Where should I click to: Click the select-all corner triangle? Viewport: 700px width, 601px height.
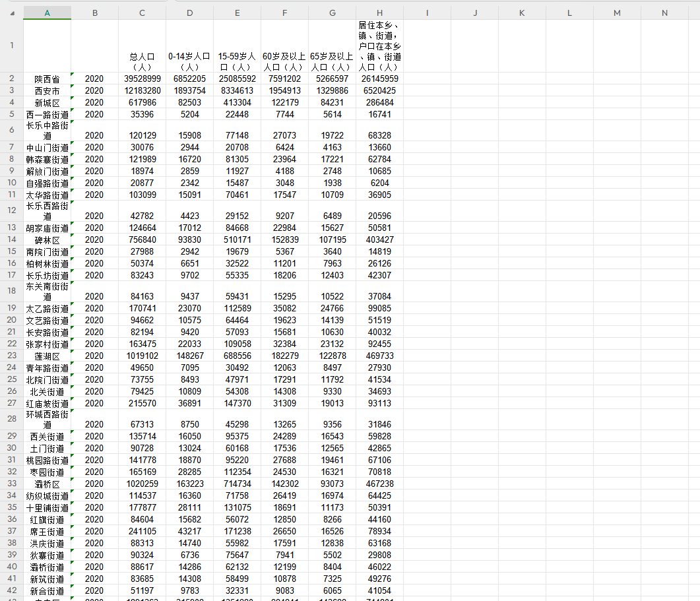pos(13,13)
